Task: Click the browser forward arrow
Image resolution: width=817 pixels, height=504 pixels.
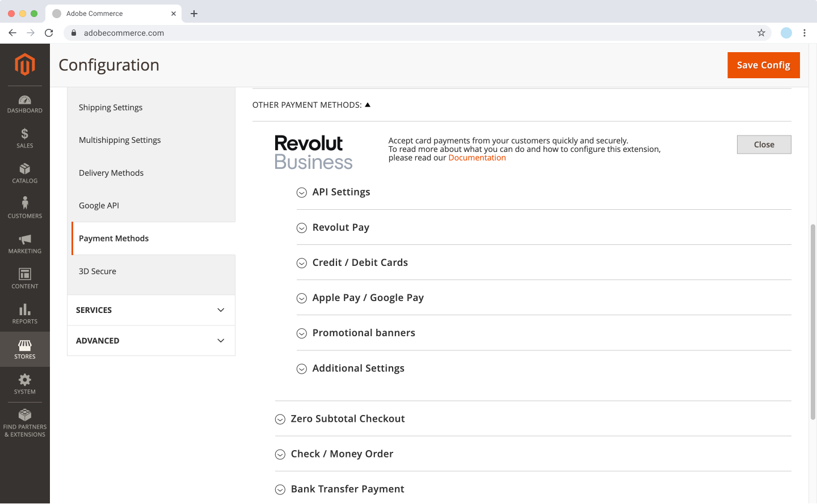Action: [x=31, y=33]
